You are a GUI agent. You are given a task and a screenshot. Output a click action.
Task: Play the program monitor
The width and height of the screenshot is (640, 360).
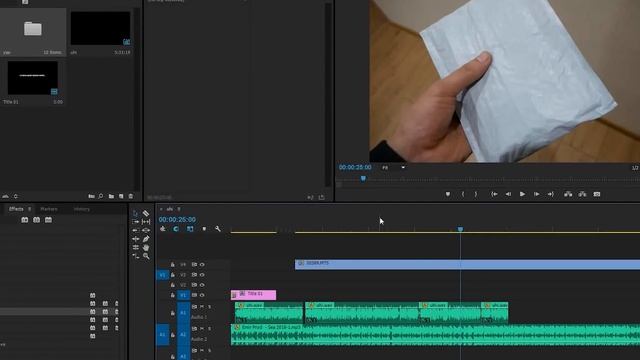pos(522,194)
